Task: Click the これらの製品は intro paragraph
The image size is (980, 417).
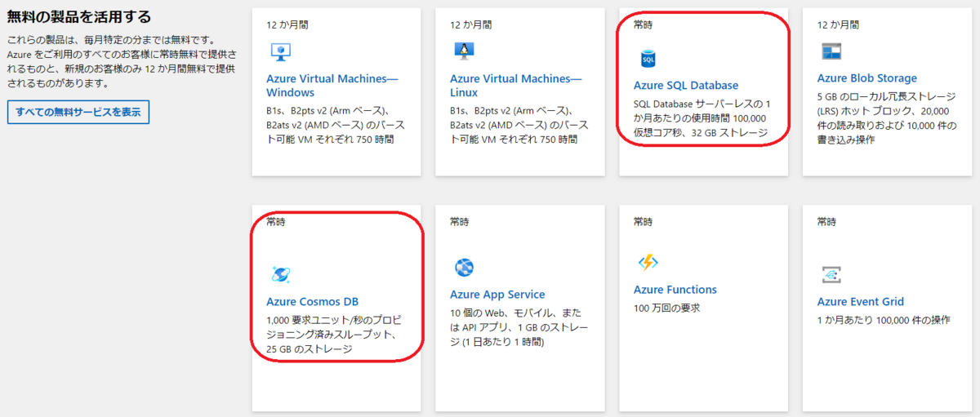Action: pyautogui.click(x=122, y=61)
